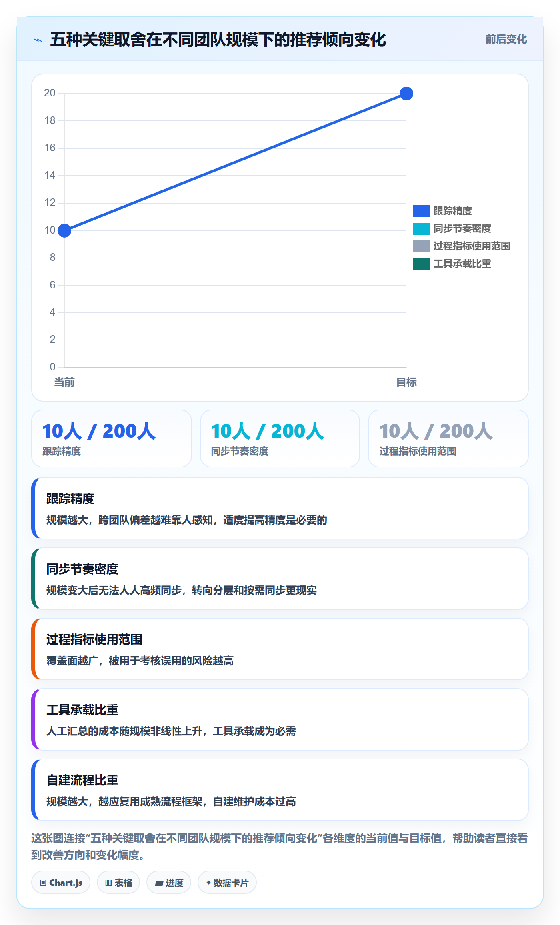Click the lightning bolt icon in the header

(38, 40)
